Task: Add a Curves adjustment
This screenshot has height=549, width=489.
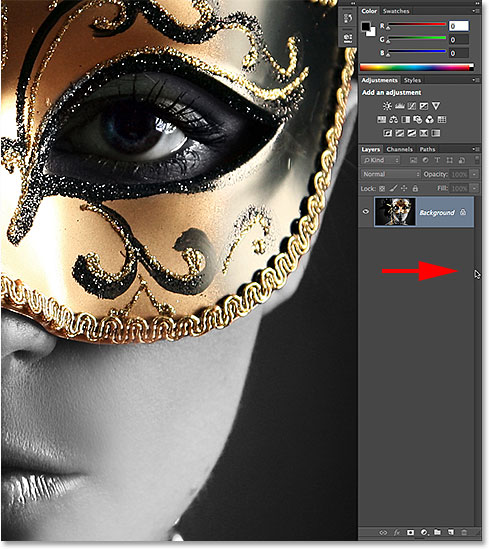Action: point(412,106)
